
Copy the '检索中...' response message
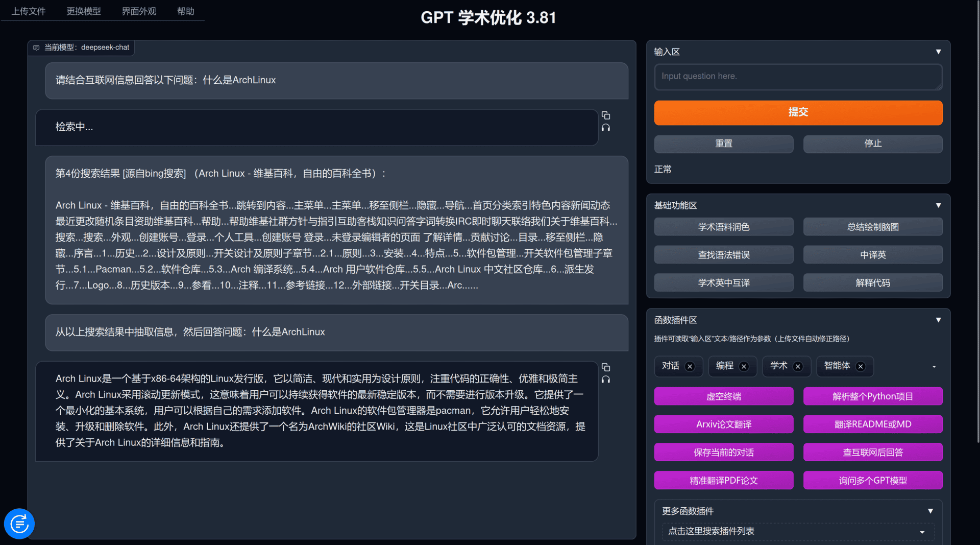(x=606, y=115)
